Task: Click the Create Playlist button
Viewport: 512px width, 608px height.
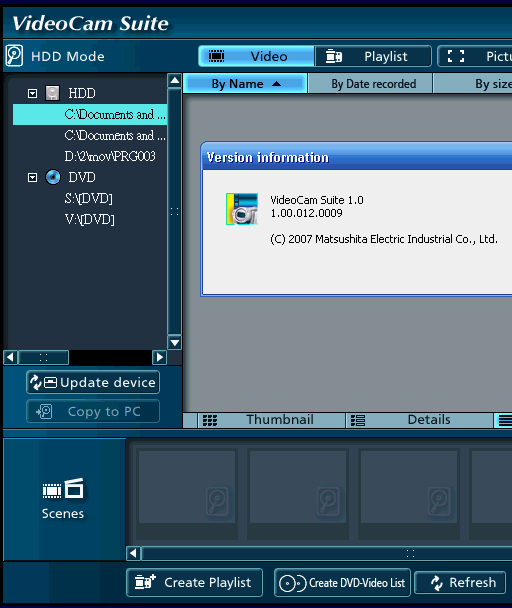Action: point(194,582)
